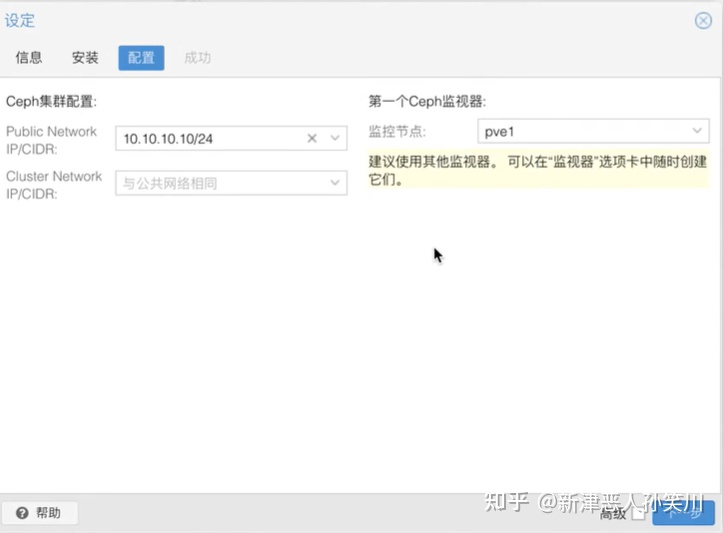Image resolution: width=723 pixels, height=533 pixels.
Task: Open help via the 帮助 button label
Action: (48, 513)
